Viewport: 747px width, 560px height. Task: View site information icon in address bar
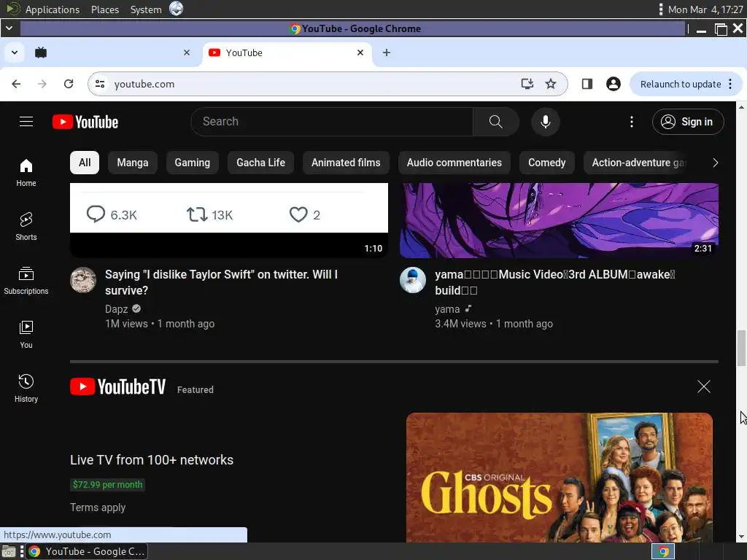click(100, 84)
